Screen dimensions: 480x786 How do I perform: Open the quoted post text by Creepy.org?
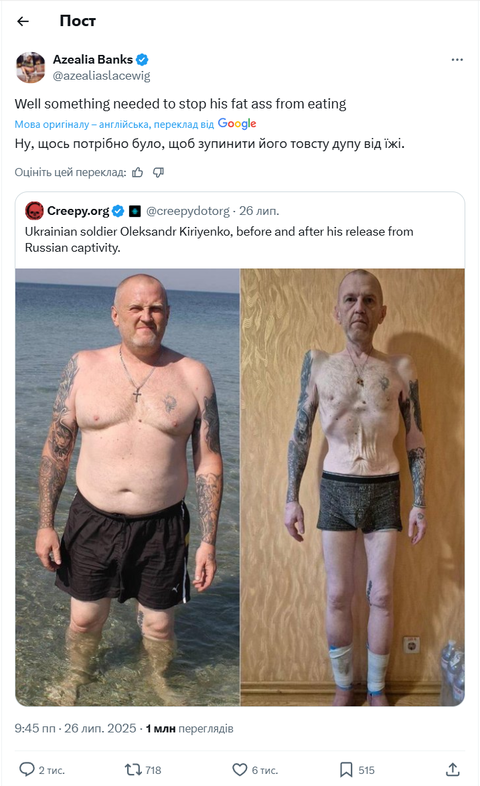click(x=219, y=239)
